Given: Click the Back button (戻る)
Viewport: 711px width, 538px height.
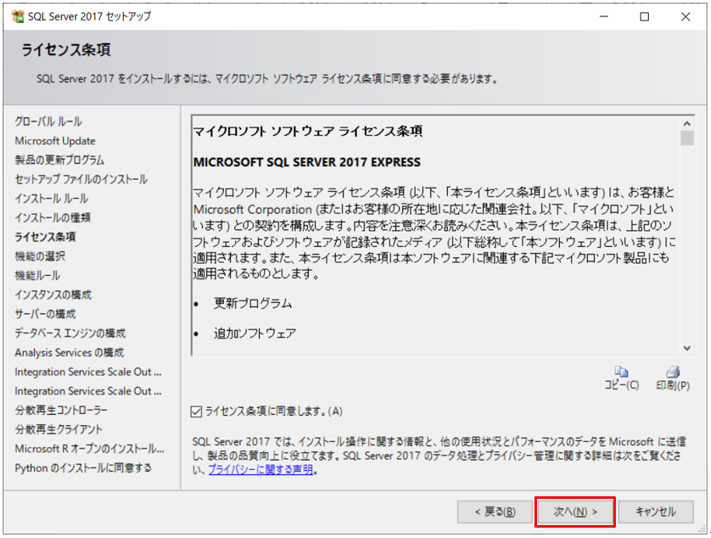Looking at the screenshot, I should tap(495, 512).
